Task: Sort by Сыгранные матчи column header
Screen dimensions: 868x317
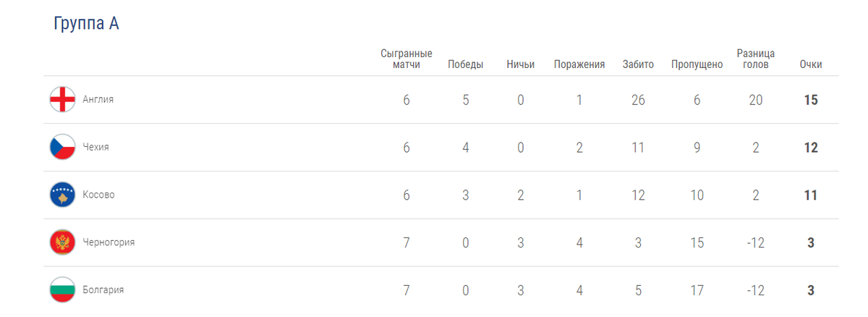Action: [x=407, y=59]
